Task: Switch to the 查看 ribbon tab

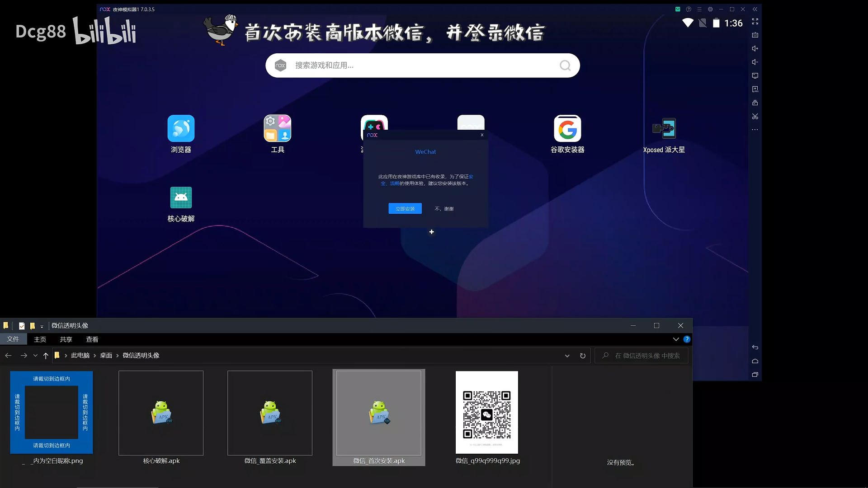Action: (92, 339)
